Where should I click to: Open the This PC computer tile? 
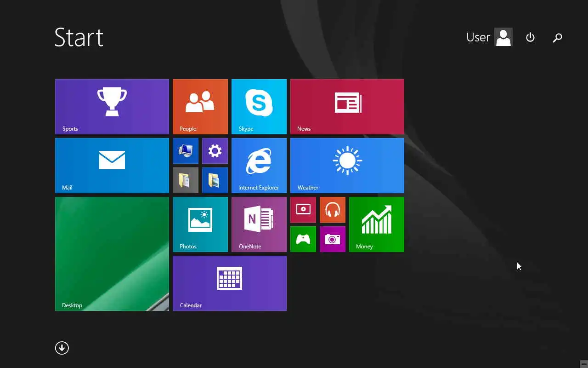(x=186, y=151)
